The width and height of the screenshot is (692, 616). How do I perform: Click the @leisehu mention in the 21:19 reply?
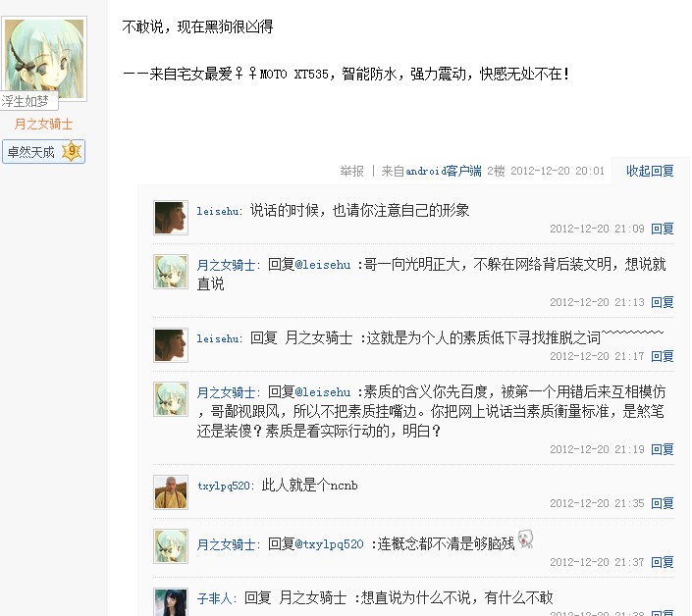coord(323,392)
